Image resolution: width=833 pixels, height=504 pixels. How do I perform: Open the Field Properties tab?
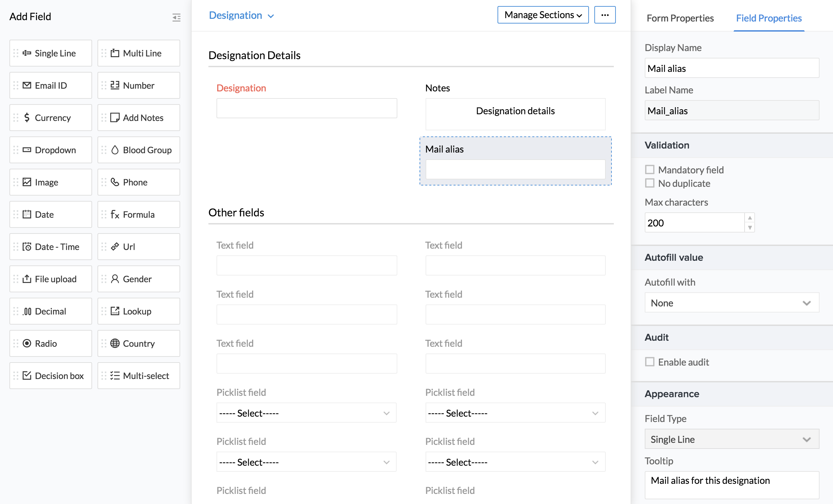tap(768, 18)
